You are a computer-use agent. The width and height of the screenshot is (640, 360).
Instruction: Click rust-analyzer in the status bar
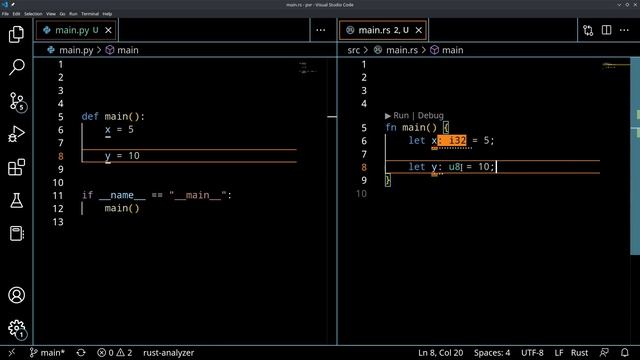(169, 353)
